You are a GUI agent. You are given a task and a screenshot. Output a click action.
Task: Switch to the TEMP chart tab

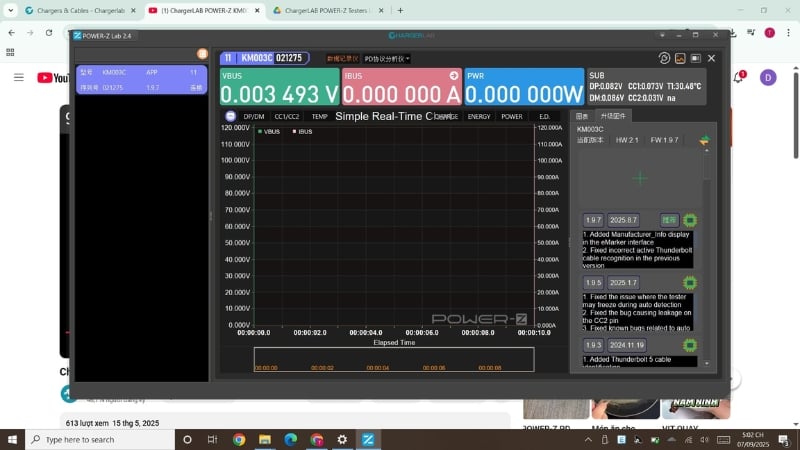tap(319, 117)
